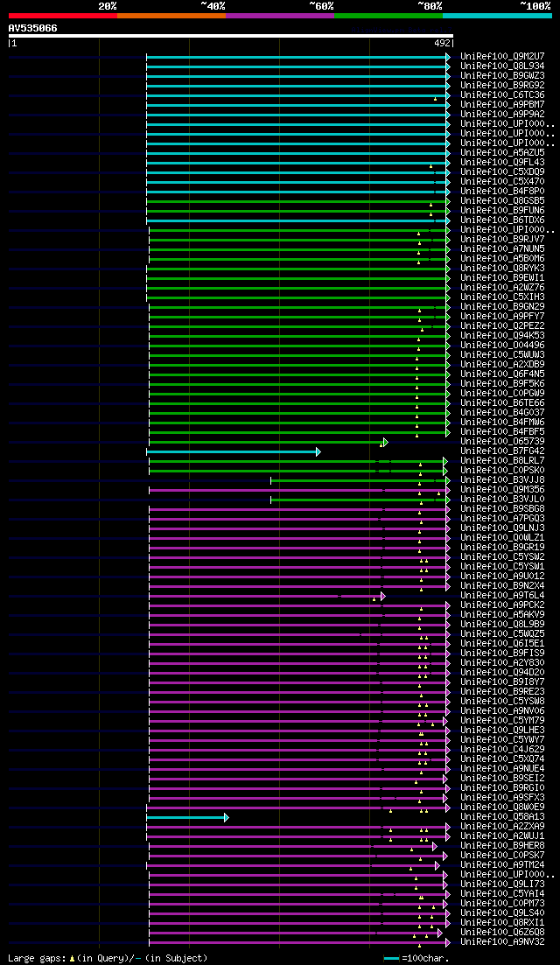Click the query end position 492
560x965 pixels.
(x=444, y=44)
